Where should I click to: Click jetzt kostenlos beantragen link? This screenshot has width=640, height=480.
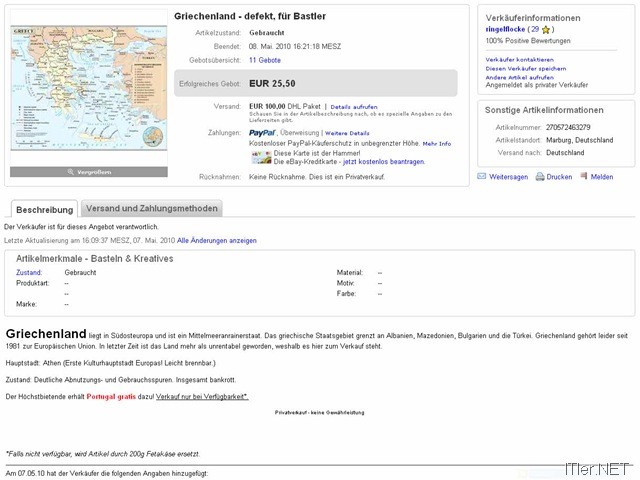(384, 162)
